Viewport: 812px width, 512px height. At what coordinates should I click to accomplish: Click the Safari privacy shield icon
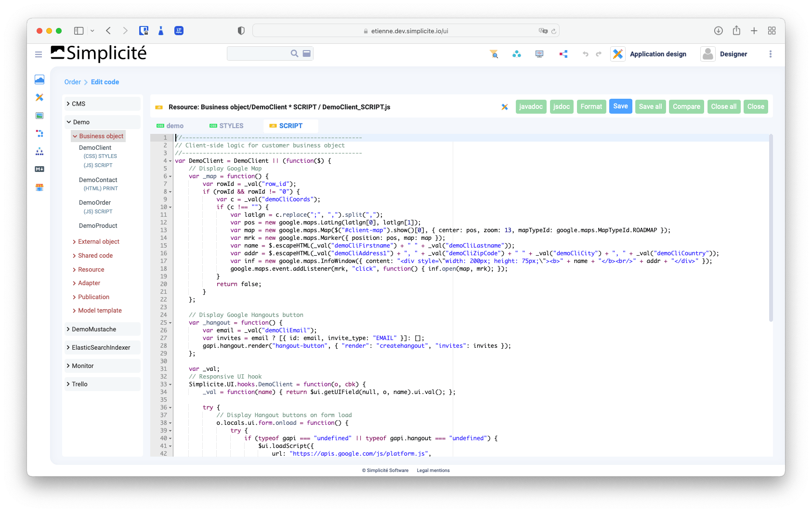[x=241, y=31]
